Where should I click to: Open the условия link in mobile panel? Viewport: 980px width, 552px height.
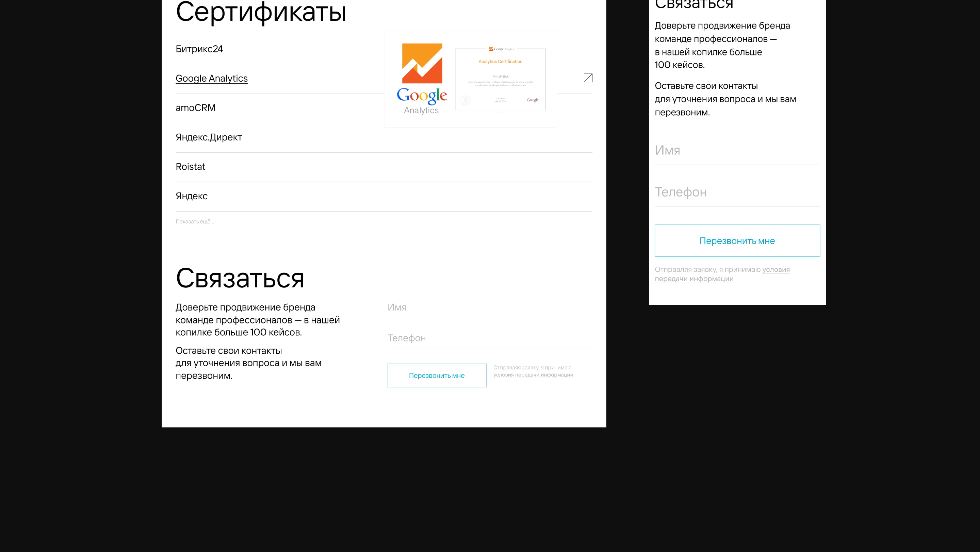[776, 269]
